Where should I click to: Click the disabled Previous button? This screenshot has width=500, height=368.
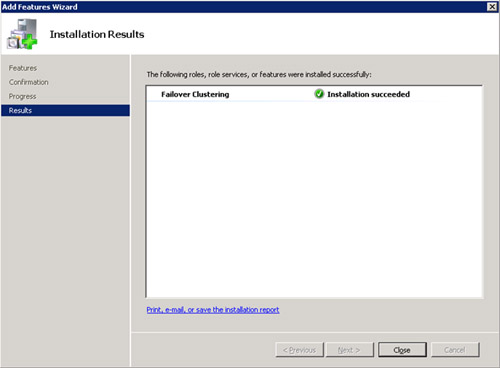click(300, 350)
